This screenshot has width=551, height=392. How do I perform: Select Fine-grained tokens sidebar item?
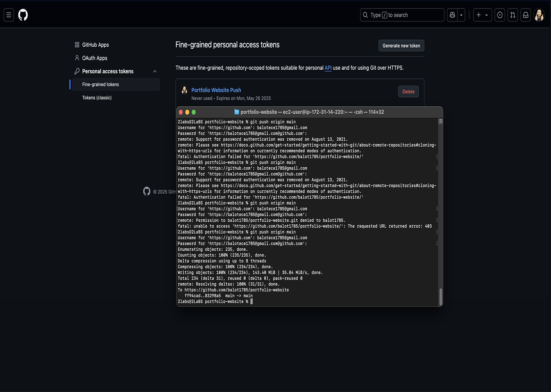100,85
